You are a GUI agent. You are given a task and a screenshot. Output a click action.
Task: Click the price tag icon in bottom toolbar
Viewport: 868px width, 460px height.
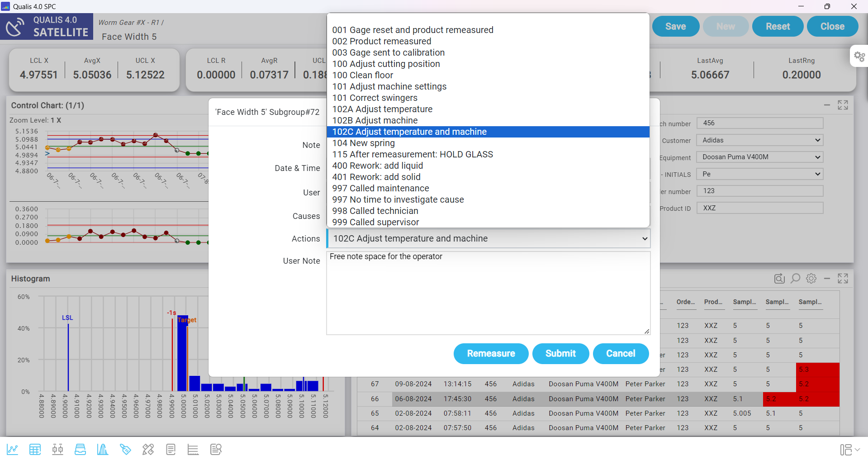125,449
